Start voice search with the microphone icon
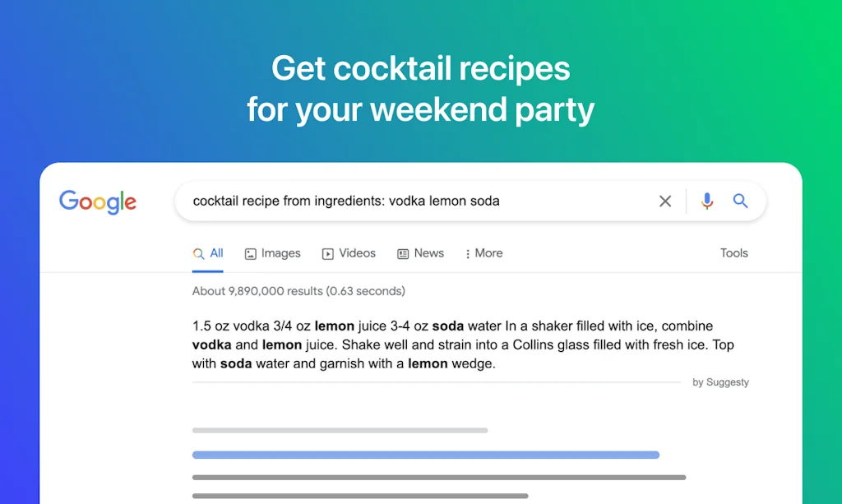This screenshot has width=842, height=504. (x=706, y=201)
